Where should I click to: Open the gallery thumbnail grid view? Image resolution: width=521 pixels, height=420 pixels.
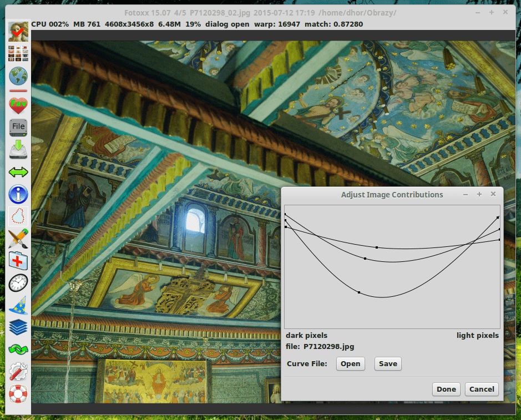point(18,53)
